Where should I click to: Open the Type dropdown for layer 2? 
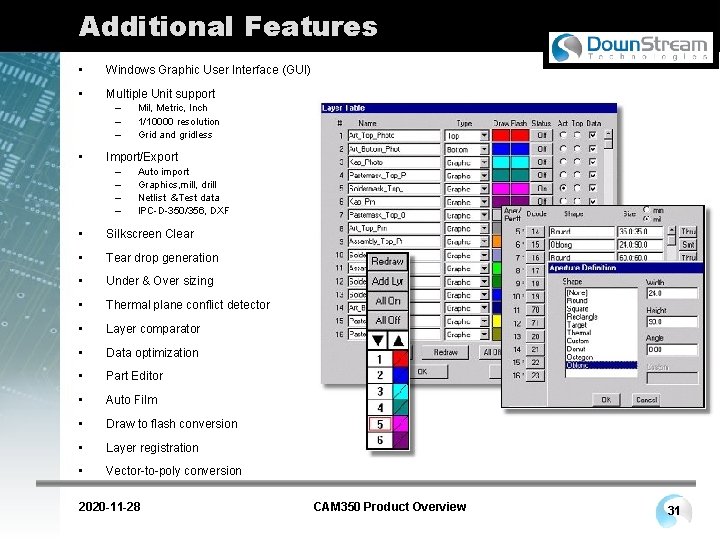point(484,149)
